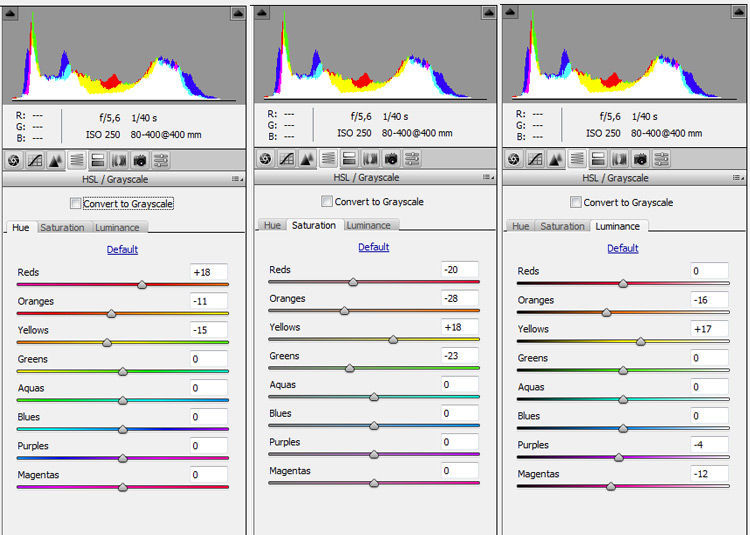Open Detail icon in Hue-active panel
The image size is (750, 535).
pos(55,160)
